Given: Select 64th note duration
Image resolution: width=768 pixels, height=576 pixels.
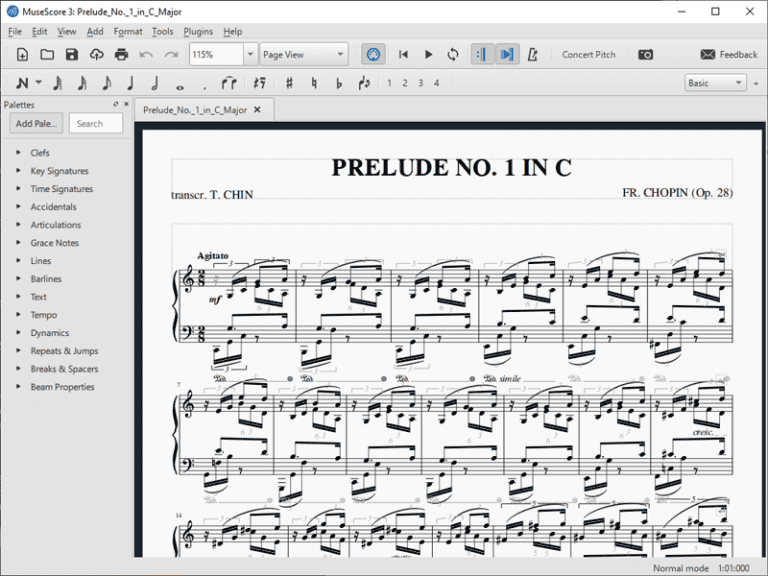Looking at the screenshot, I should point(58,83).
